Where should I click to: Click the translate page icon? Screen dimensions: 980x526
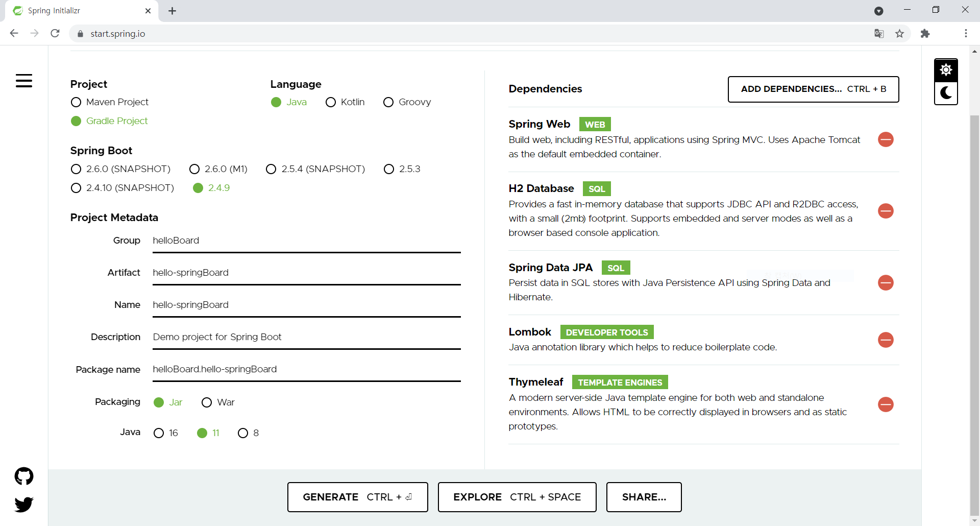[879, 34]
